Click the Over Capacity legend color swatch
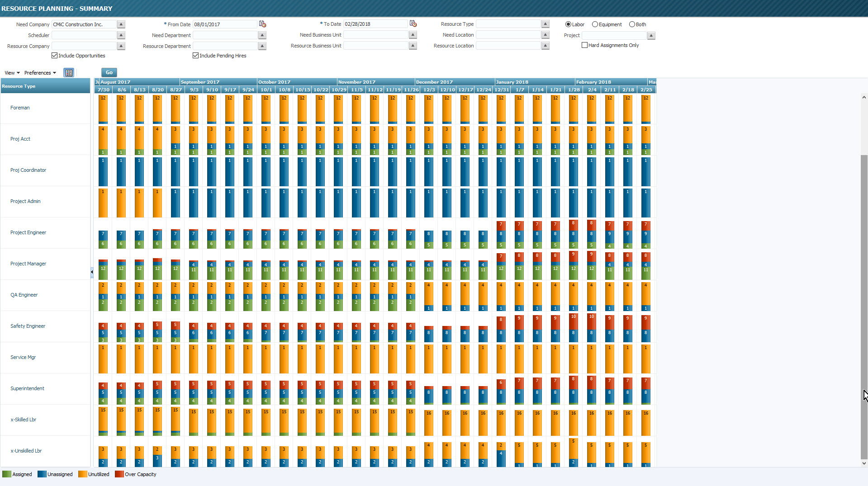The height and width of the screenshot is (486, 868). (x=119, y=474)
